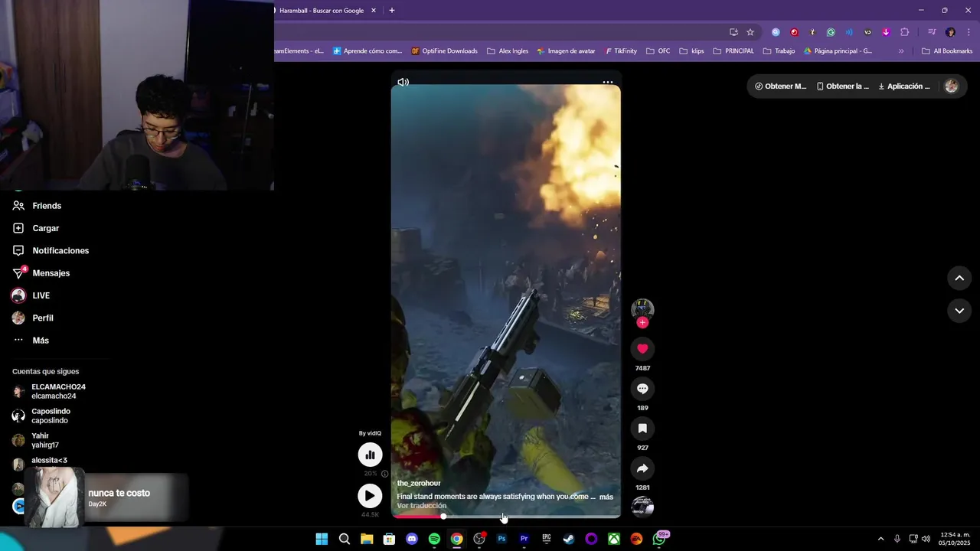The image size is (980, 551).
Task: Go to the next video with down arrow
Action: 959,311
